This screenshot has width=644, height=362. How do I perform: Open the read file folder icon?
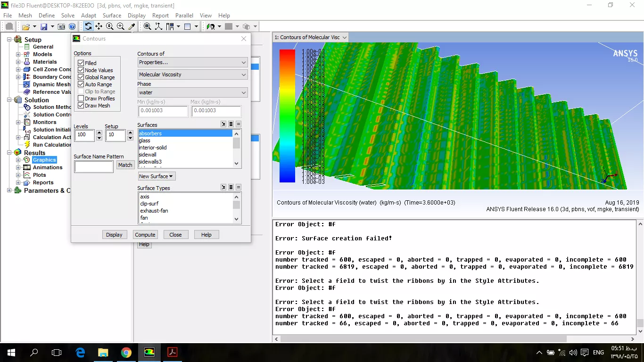click(x=26, y=27)
